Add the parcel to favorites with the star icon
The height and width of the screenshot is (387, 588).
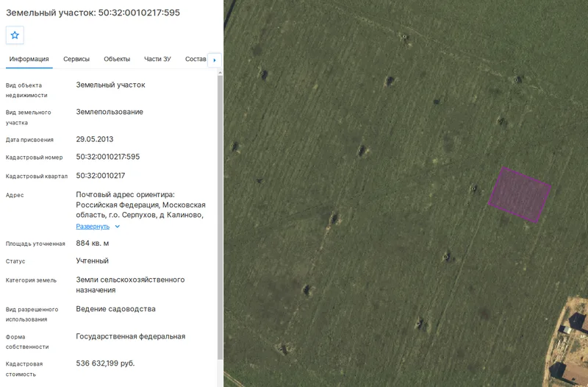tap(15, 35)
